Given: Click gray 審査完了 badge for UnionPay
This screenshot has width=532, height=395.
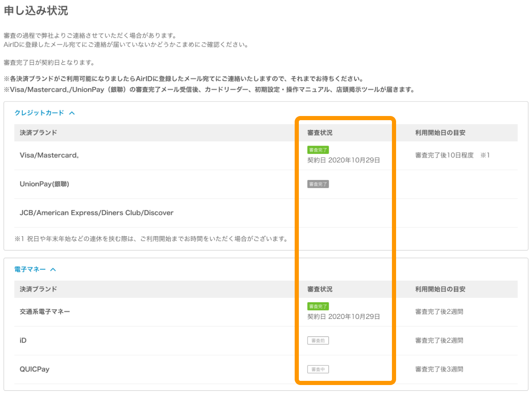Looking at the screenshot, I should (318, 184).
